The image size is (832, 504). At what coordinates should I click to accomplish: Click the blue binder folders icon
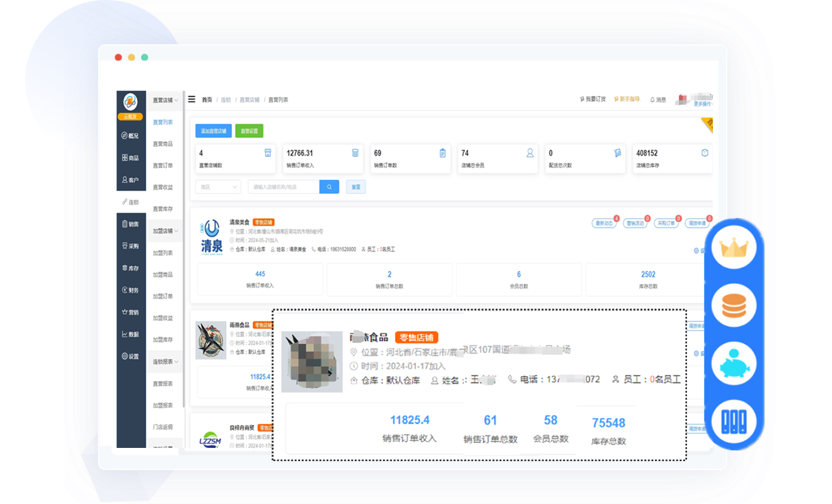click(734, 420)
